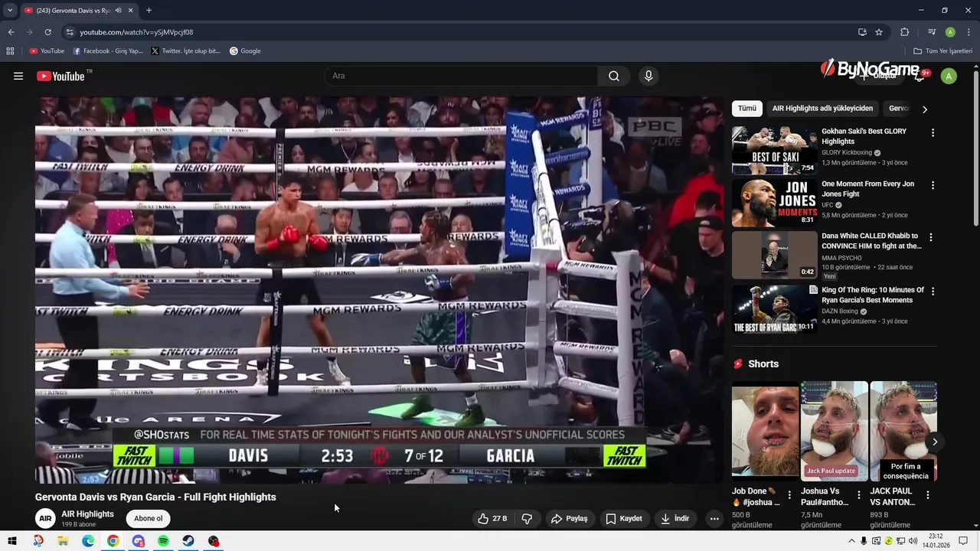The height and width of the screenshot is (551, 980).
Task: Open the YouTube guide hamburger menu
Action: pos(18,76)
